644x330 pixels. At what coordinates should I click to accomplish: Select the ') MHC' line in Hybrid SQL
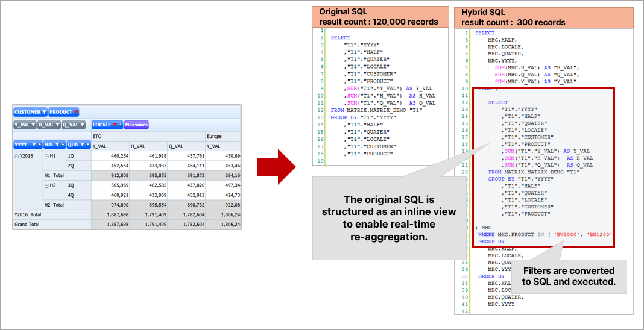[484, 226]
